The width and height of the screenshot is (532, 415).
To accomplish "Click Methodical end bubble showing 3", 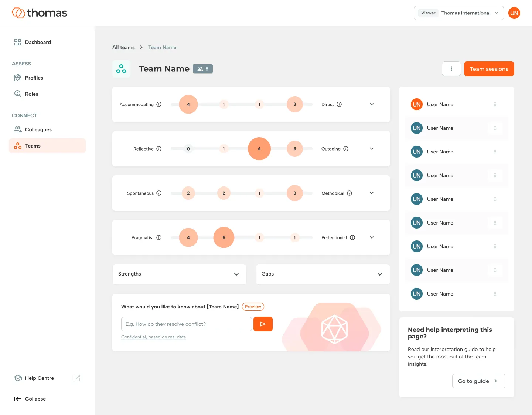I will [295, 193].
